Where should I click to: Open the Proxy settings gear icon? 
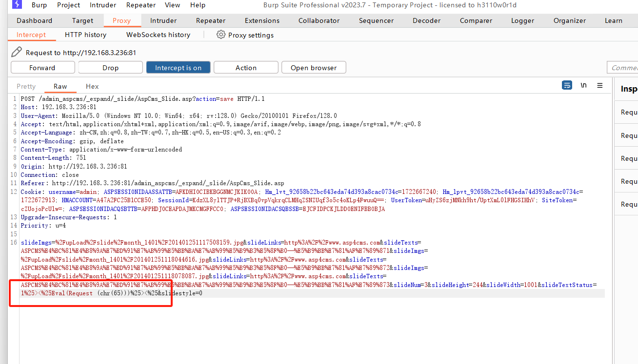pos(221,35)
